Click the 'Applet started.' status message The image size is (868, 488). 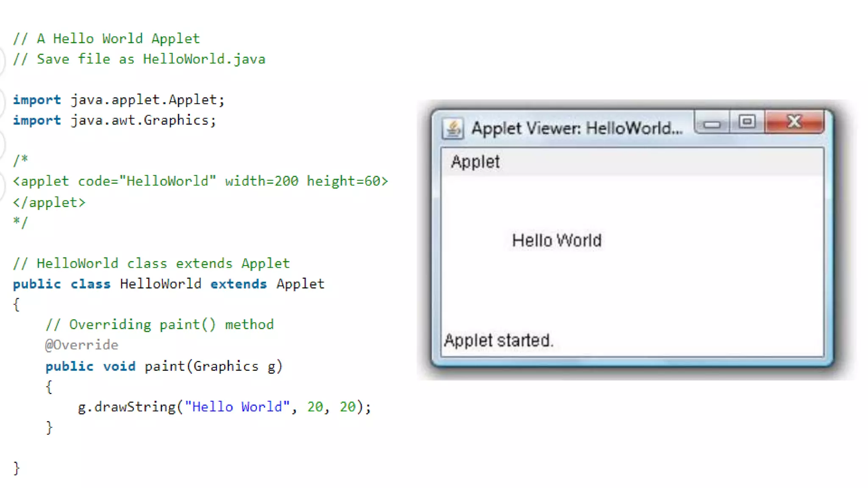click(498, 341)
